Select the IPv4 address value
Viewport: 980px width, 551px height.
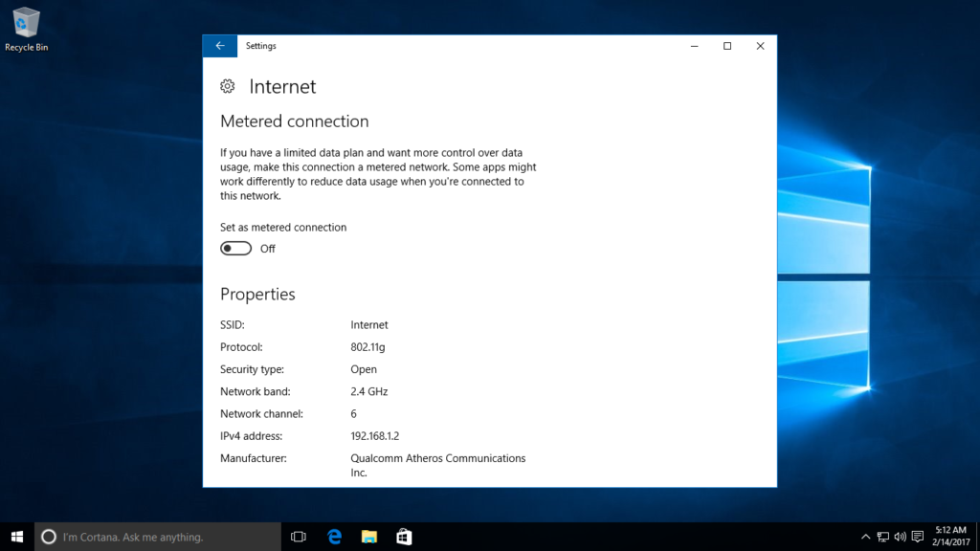[x=375, y=435]
